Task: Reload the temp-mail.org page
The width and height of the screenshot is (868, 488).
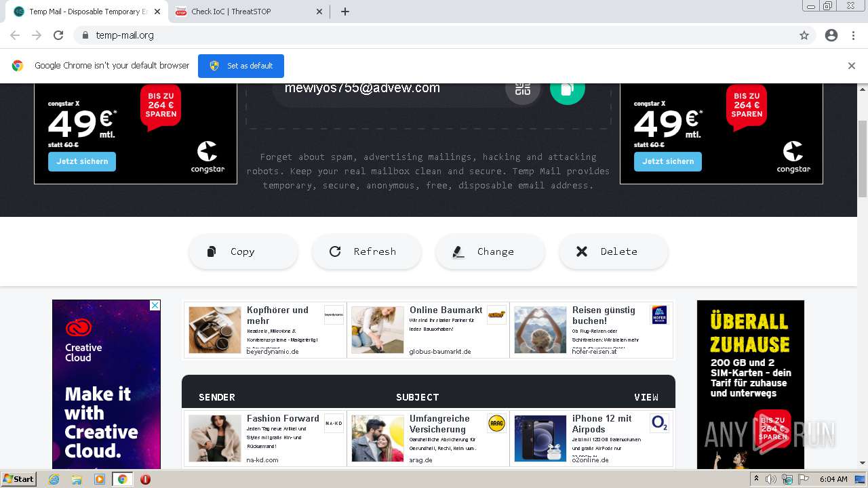Action: click(58, 35)
